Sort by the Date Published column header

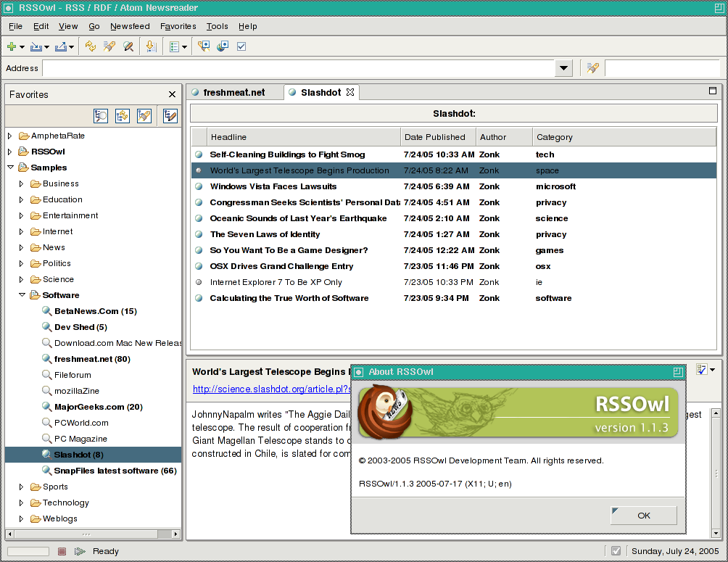point(438,137)
